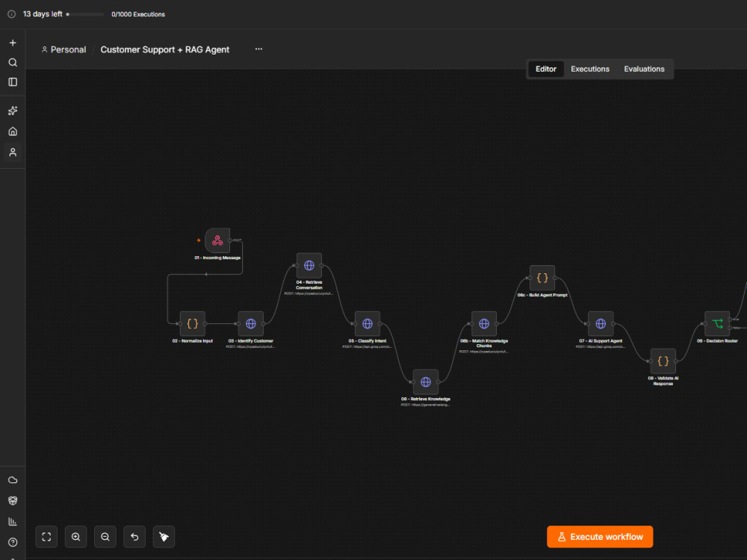
Task: Select the 04 - Retrieve Conversation node
Action: point(309,265)
